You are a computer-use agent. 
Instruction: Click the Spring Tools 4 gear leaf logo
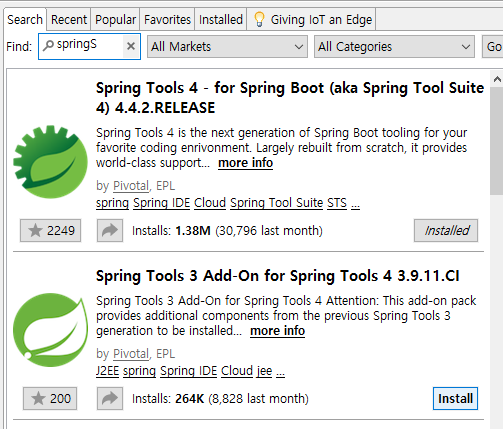50,162
